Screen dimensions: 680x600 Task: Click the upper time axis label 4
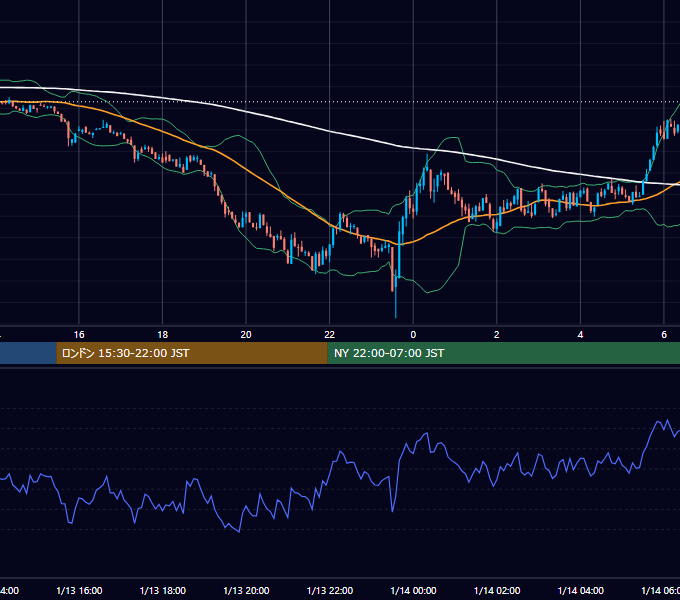tap(580, 335)
